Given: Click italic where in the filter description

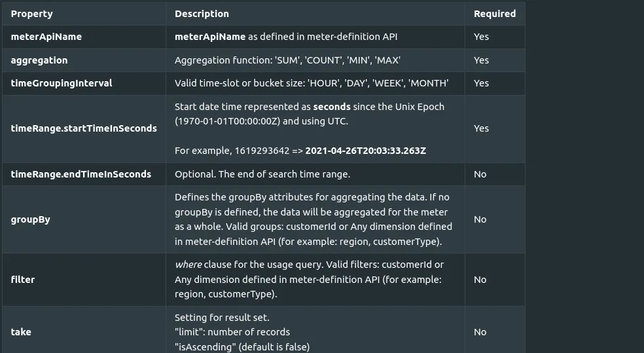Looking at the screenshot, I should (188, 265).
